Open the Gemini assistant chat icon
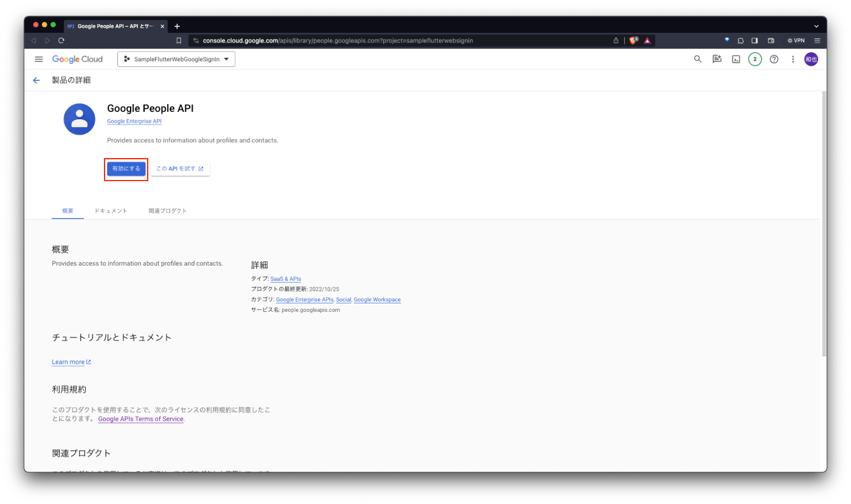The width and height of the screenshot is (851, 504). 717,59
